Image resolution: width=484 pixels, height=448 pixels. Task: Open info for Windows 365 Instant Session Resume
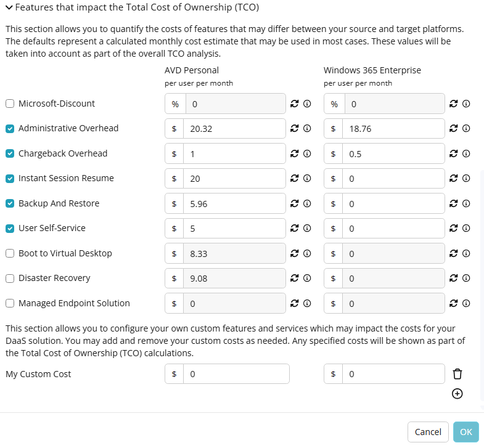(466, 178)
